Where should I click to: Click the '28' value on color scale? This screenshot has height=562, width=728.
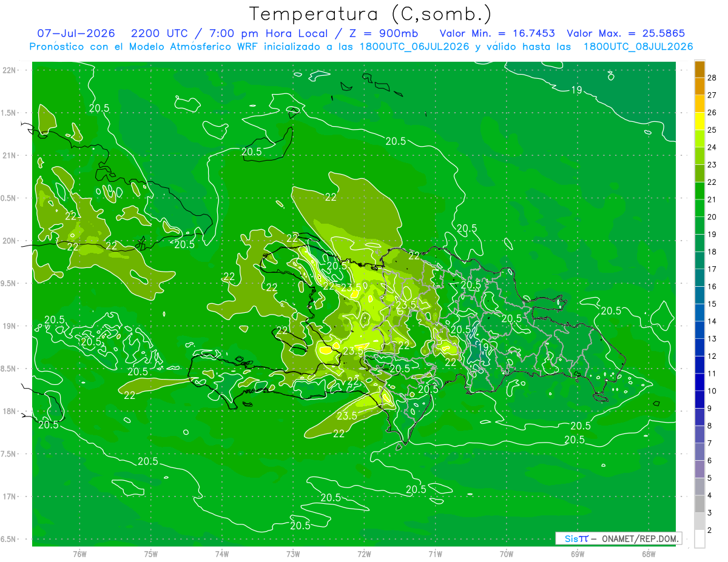tap(712, 78)
